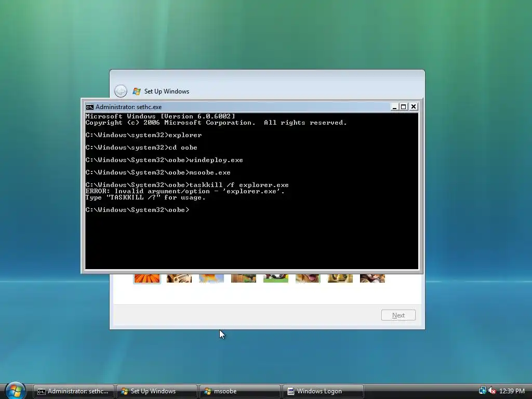This screenshot has width=532, height=399.
Task: Activate the msoobe taskbar button
Action: 240,391
